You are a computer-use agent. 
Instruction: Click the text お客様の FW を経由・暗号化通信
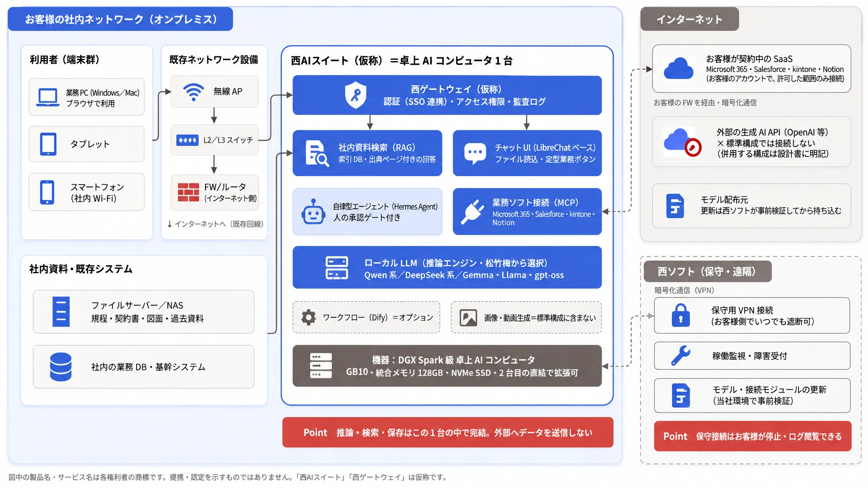pos(705,103)
